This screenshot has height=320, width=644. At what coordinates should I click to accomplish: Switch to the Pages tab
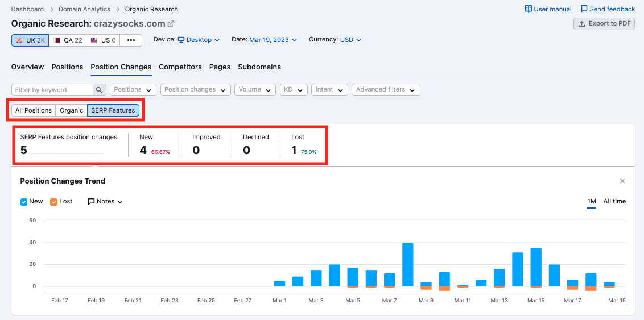[220, 67]
